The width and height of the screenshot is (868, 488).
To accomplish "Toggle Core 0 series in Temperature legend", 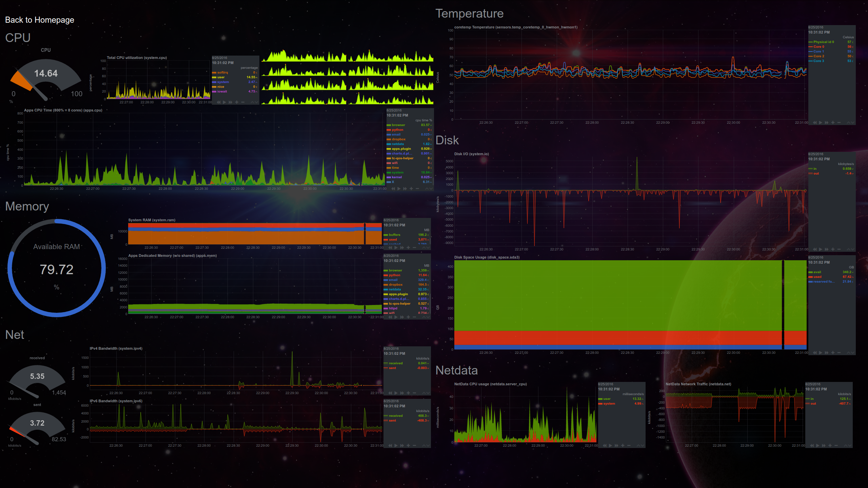I will click(818, 47).
